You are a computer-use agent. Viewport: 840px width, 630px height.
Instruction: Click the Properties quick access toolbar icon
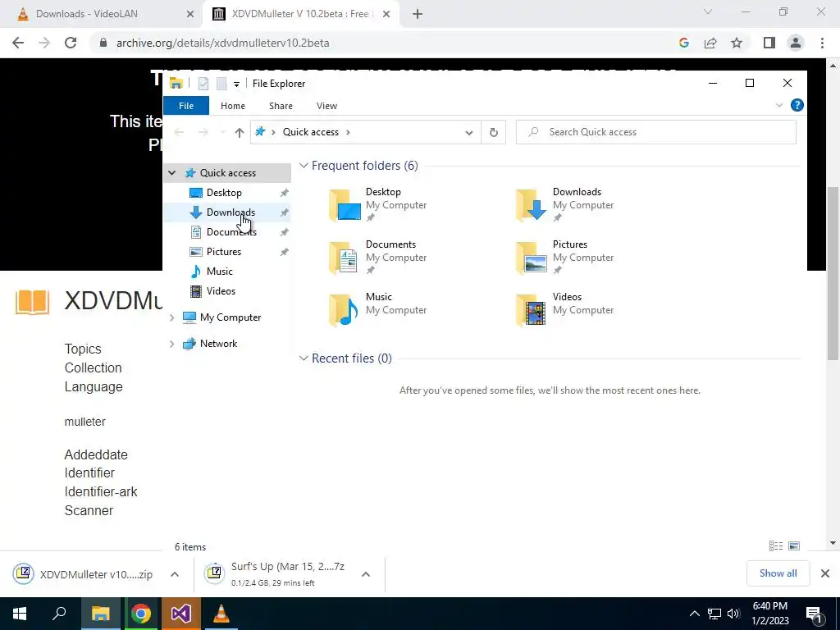(203, 84)
